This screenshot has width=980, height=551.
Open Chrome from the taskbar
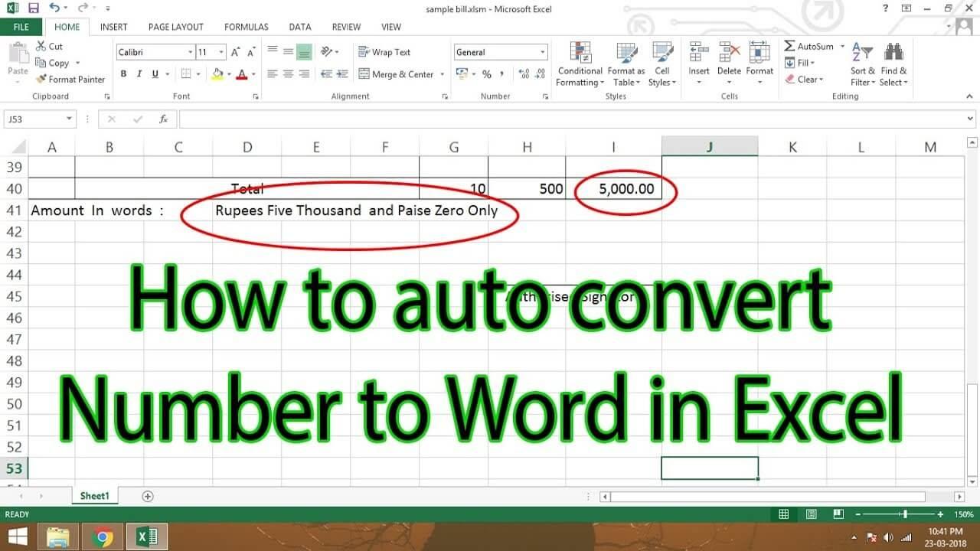pos(103,536)
